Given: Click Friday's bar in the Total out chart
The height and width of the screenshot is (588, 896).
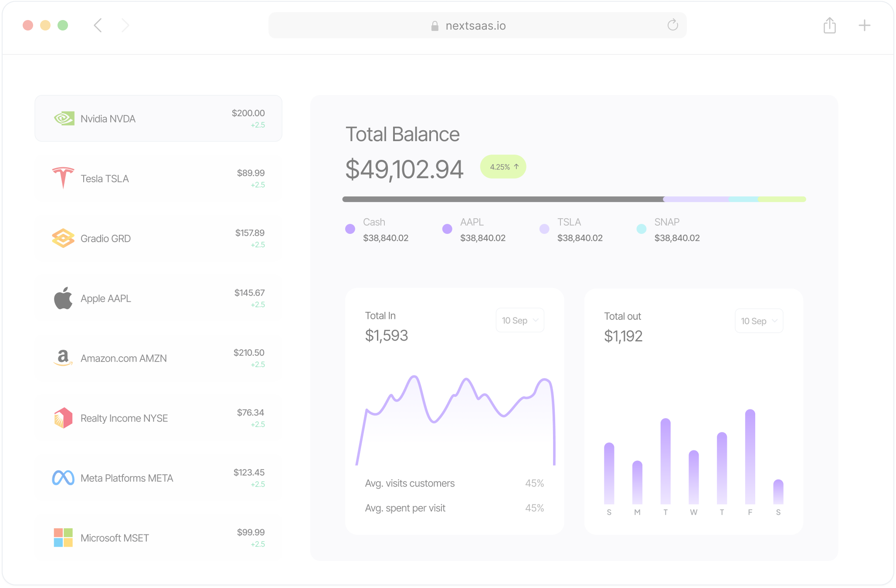Looking at the screenshot, I should coord(750,457).
